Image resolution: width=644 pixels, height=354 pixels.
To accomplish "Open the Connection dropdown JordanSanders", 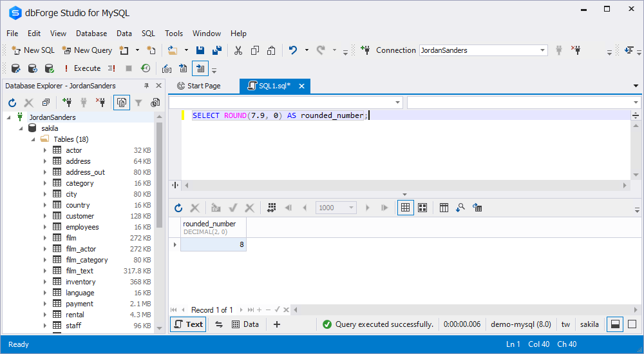I will coord(484,50).
